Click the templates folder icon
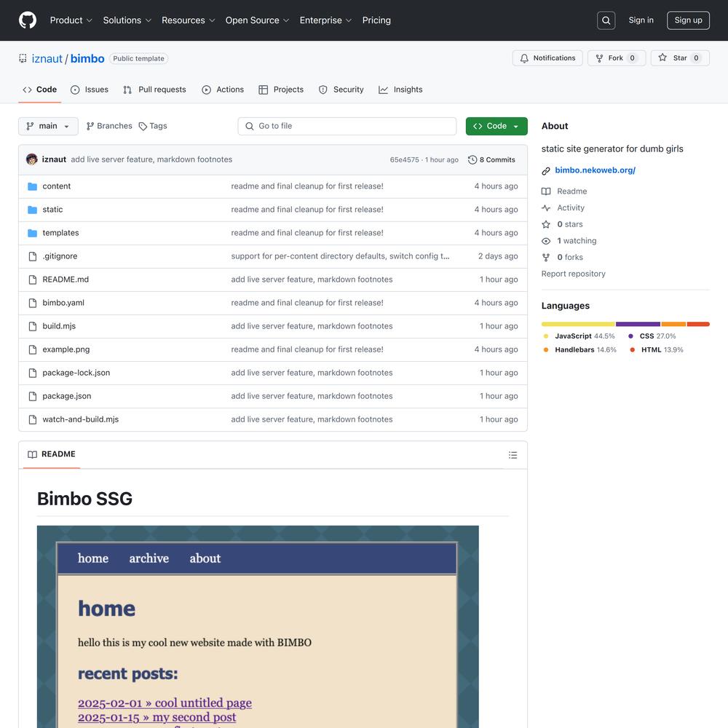Viewport: 728px width, 728px height. (33, 233)
